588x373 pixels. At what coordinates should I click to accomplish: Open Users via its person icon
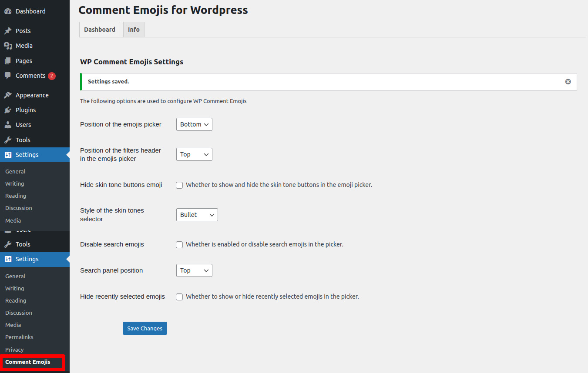(8, 125)
